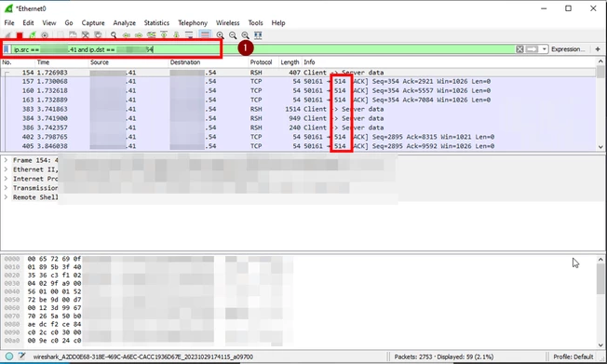The width and height of the screenshot is (607, 364).
Task: Open the Help menu
Action: click(x=278, y=23)
